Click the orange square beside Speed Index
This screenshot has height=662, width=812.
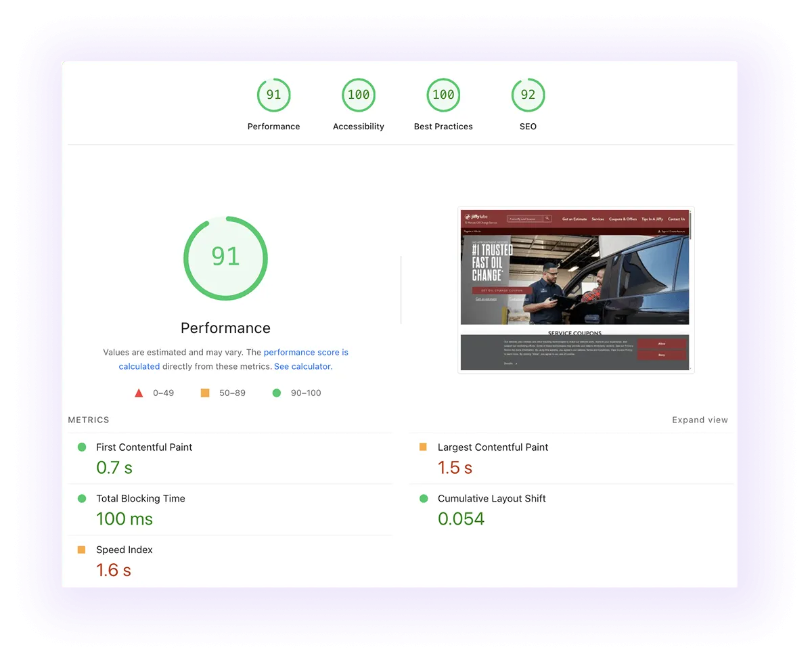[83, 550]
